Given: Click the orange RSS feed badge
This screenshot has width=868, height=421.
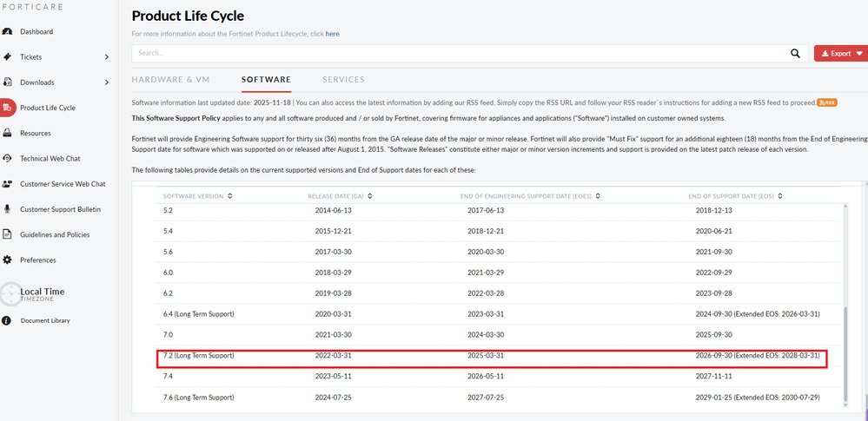Looking at the screenshot, I should coord(826,102).
